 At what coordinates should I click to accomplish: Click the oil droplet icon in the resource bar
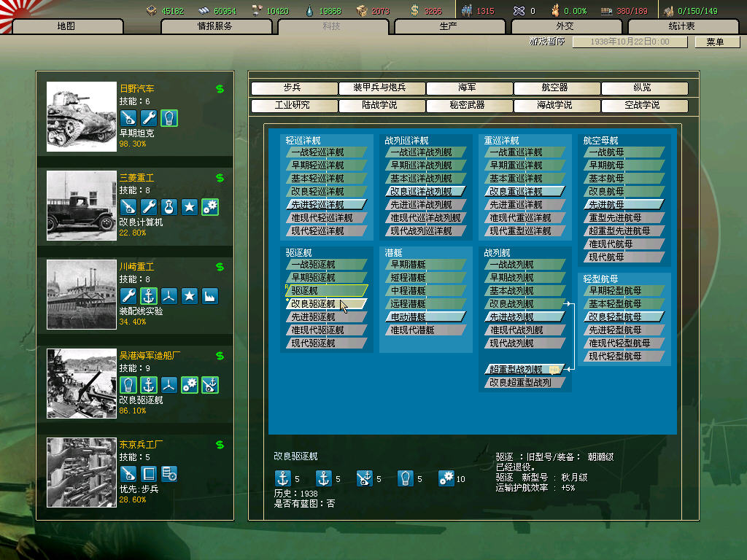pos(311,10)
